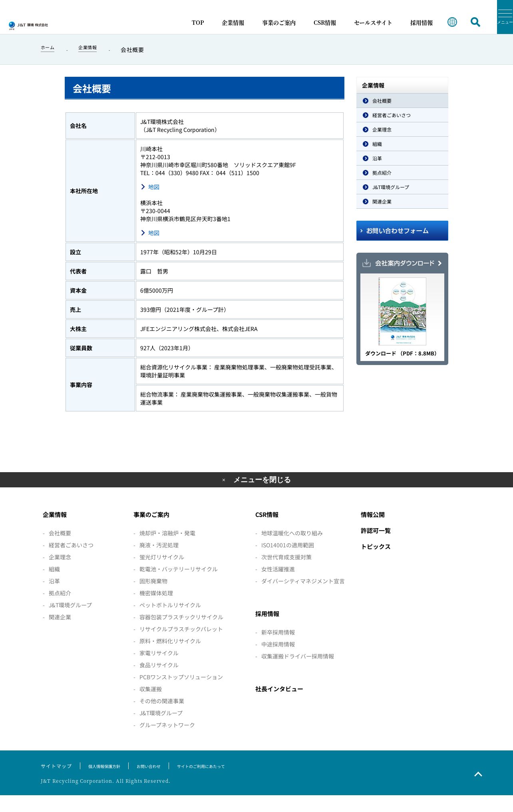Open 地球温暖化への取り組み link
This screenshot has height=812, width=513.
292,533
